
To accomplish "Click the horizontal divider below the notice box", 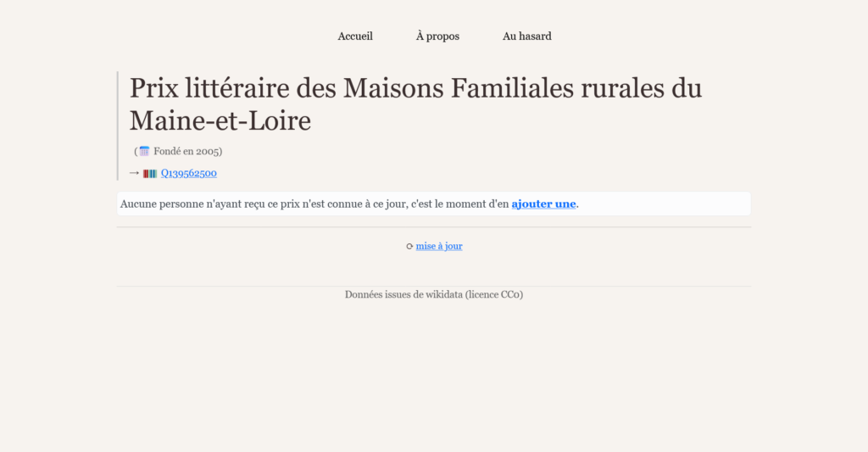I will [x=434, y=227].
